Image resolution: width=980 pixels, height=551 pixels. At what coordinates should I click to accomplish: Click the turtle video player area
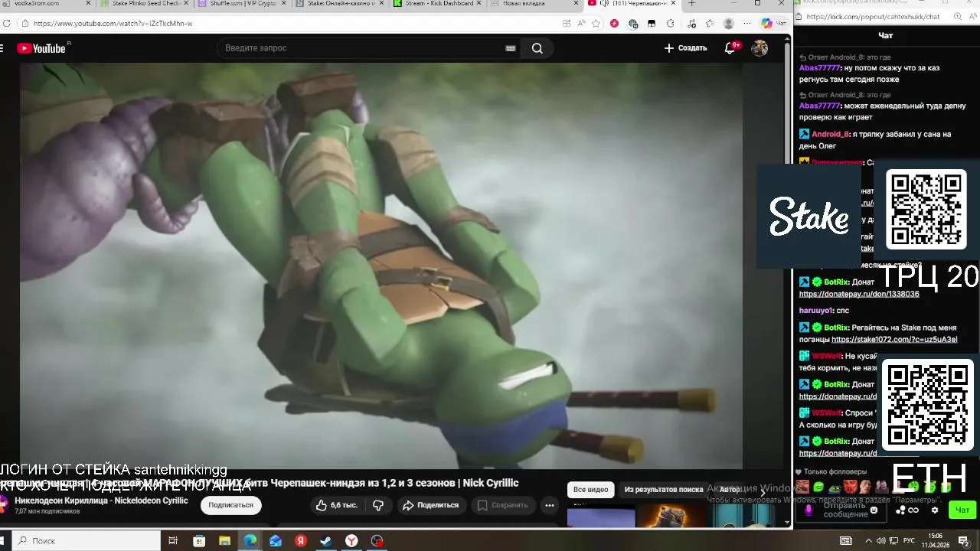tap(381, 266)
